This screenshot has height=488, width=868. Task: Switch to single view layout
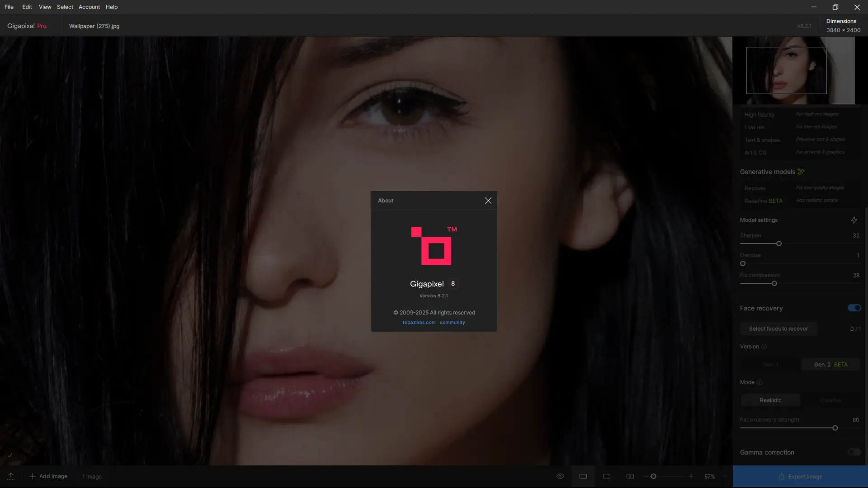coord(583,476)
